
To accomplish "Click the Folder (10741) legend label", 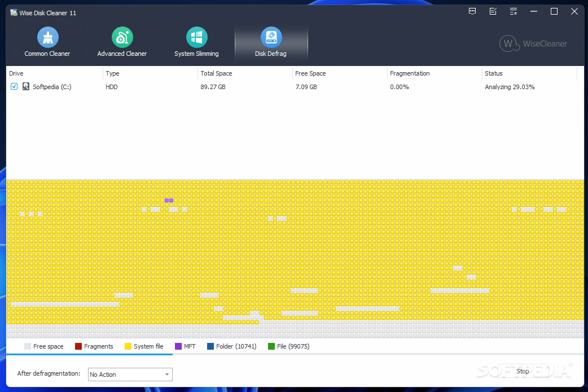I will click(236, 346).
